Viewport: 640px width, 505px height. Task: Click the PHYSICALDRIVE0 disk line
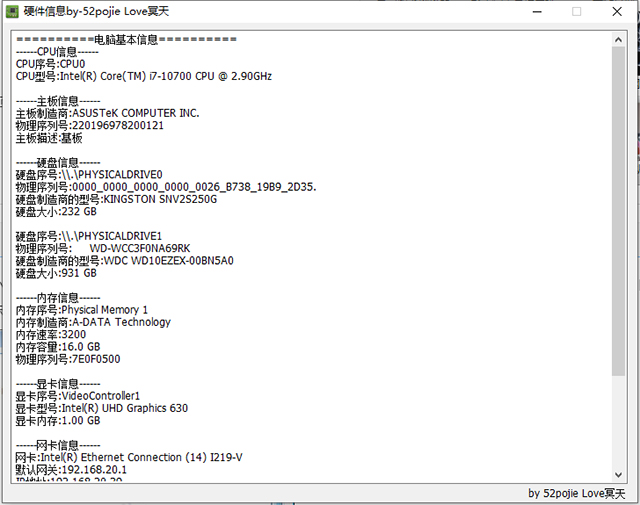[89, 175]
